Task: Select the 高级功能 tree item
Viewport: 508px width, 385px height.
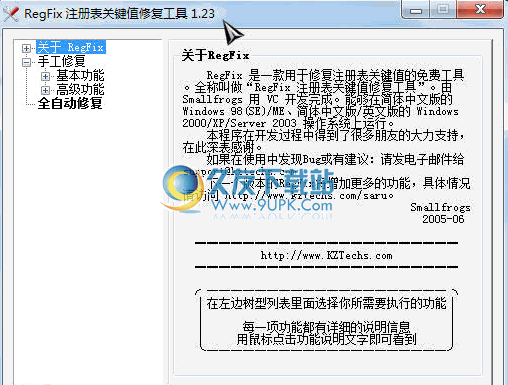Action: (x=80, y=90)
